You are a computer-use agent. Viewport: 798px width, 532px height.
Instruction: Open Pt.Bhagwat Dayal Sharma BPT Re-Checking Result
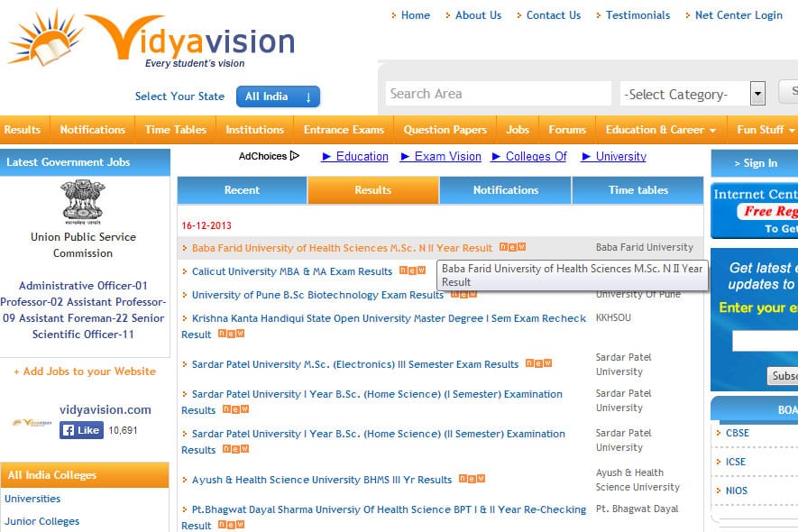(384, 518)
